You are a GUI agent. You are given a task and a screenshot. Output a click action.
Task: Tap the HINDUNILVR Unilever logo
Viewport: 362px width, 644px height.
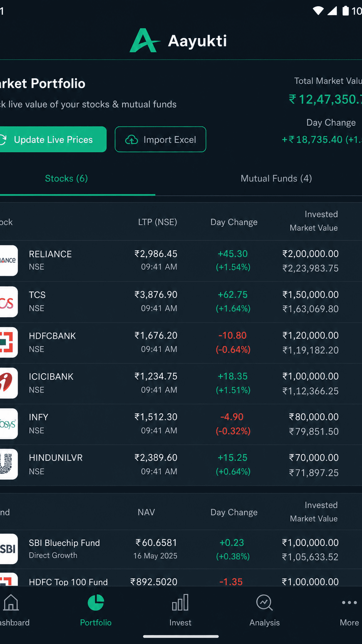point(8,464)
